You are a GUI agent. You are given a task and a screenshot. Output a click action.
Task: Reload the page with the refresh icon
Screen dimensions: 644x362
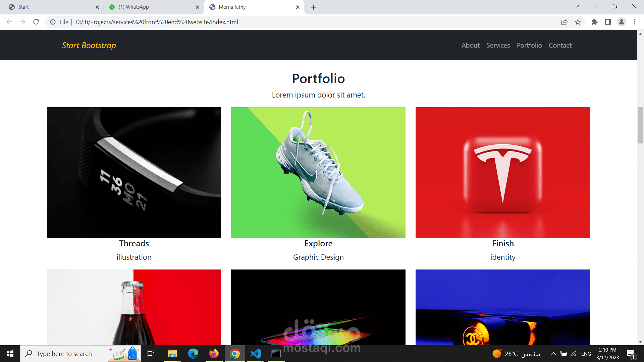(x=36, y=22)
